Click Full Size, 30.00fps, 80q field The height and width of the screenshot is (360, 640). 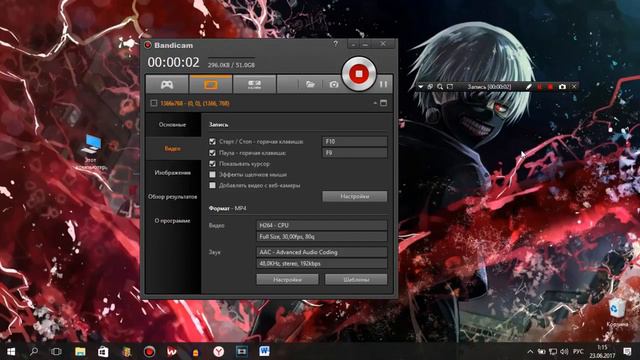322,236
